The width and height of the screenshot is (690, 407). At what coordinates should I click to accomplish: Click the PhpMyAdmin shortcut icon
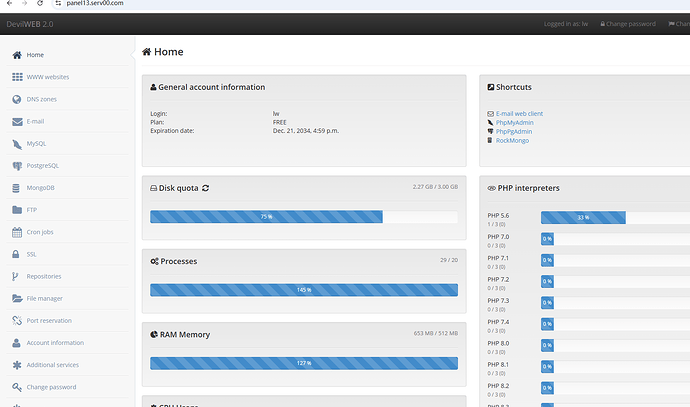click(490, 123)
